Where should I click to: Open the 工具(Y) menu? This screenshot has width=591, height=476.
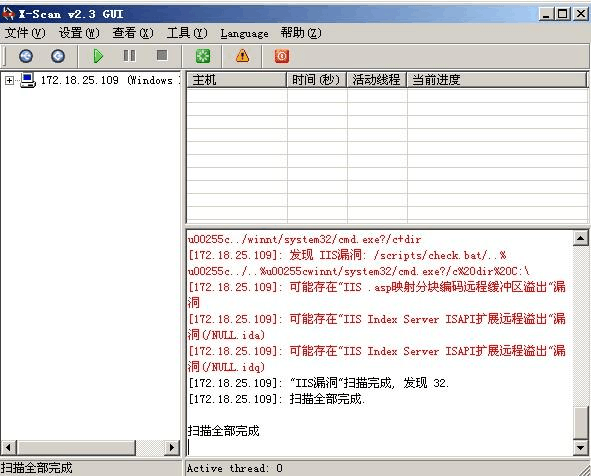(187, 33)
